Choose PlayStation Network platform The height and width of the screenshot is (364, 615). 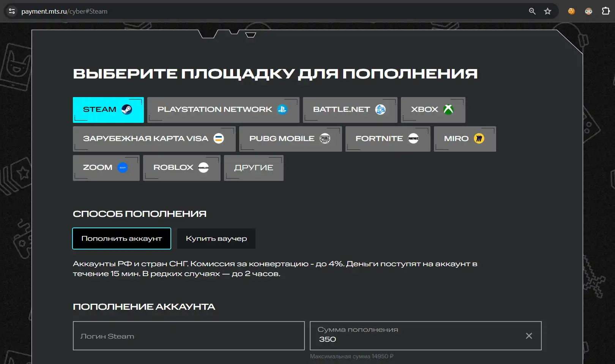(x=223, y=110)
